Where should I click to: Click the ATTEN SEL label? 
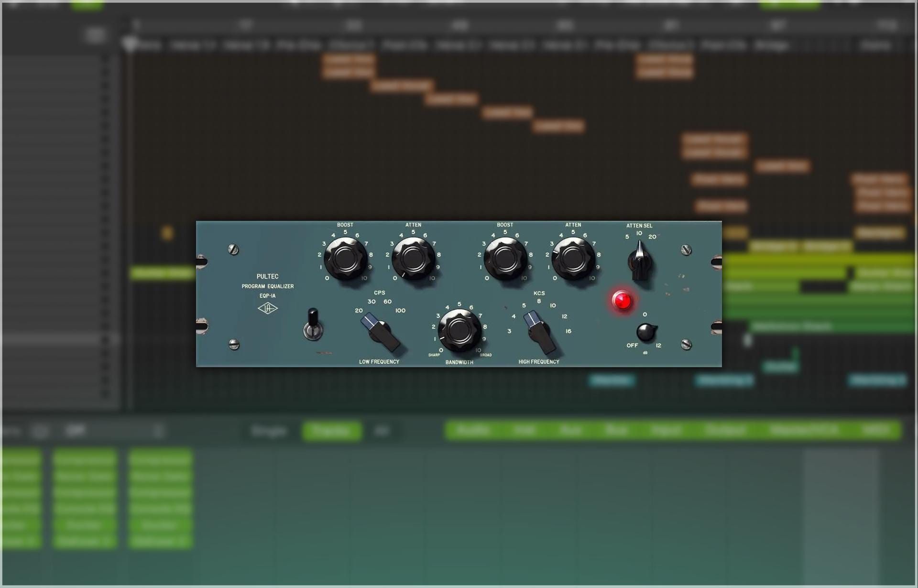(639, 226)
